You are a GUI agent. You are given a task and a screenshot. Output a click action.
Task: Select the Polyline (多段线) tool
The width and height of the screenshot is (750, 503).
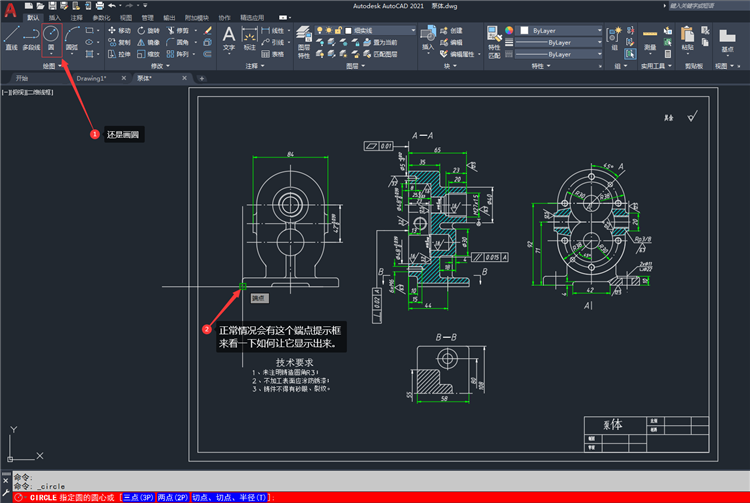(31, 38)
